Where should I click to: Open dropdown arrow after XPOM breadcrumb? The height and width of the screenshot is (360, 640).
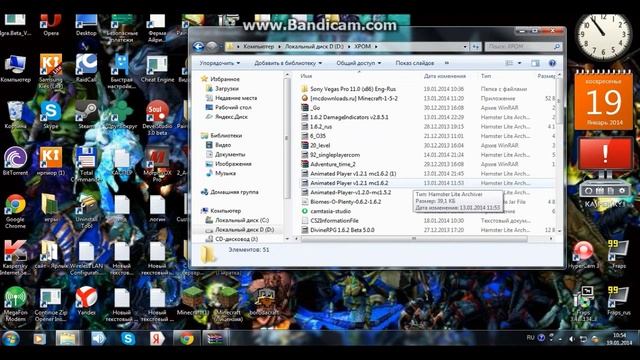click(x=376, y=47)
